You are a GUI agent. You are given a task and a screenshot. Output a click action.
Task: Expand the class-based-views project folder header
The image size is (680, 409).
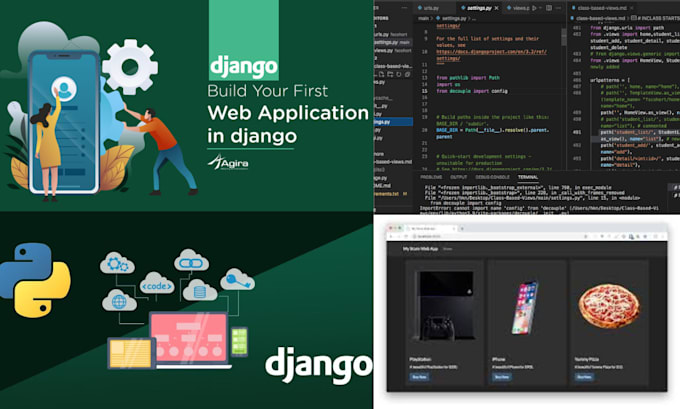[393, 66]
